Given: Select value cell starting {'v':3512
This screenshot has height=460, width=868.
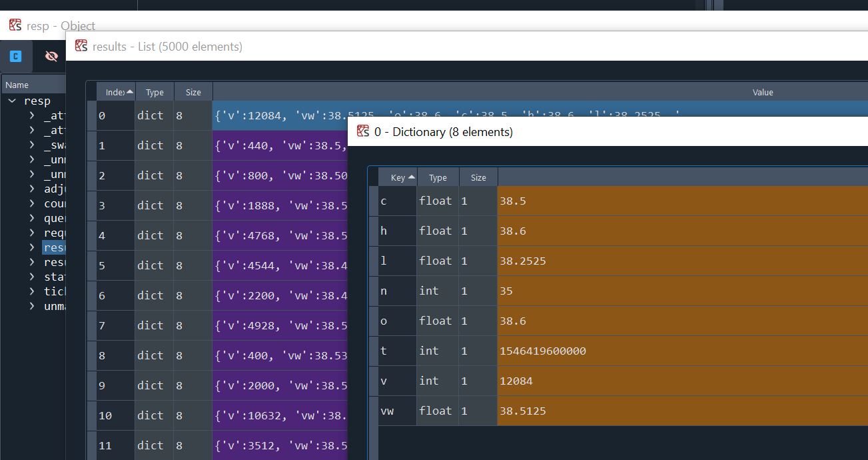Looking at the screenshot, I should point(280,445).
